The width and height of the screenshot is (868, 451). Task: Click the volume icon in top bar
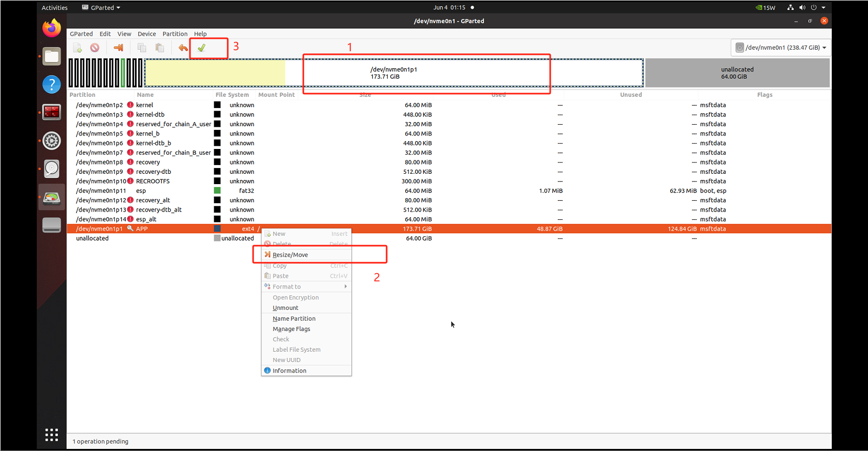802,8
